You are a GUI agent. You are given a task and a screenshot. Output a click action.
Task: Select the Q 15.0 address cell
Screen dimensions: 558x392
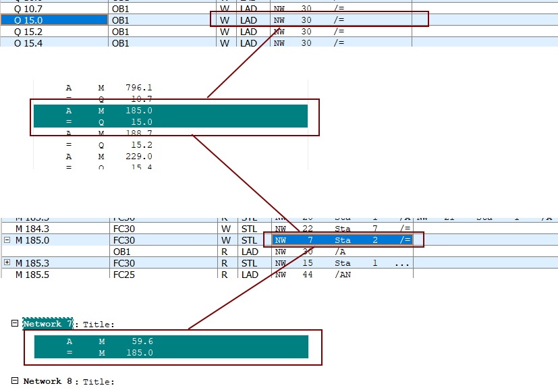(54, 20)
